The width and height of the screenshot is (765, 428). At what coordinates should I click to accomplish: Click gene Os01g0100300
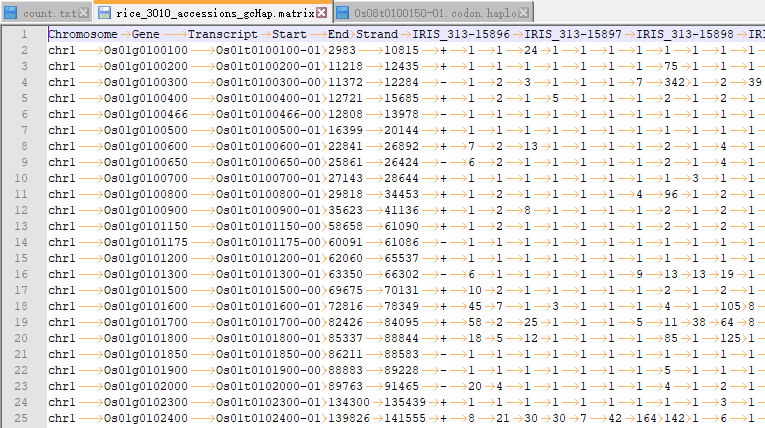point(145,82)
